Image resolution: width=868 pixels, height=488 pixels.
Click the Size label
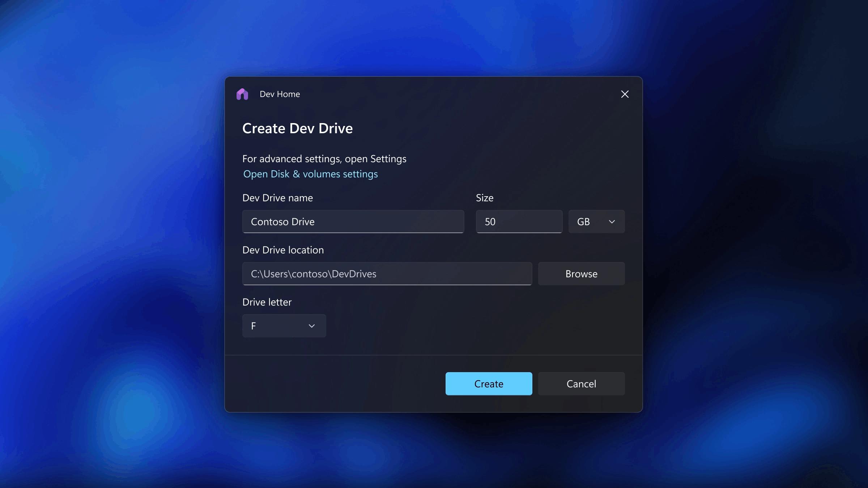(484, 198)
